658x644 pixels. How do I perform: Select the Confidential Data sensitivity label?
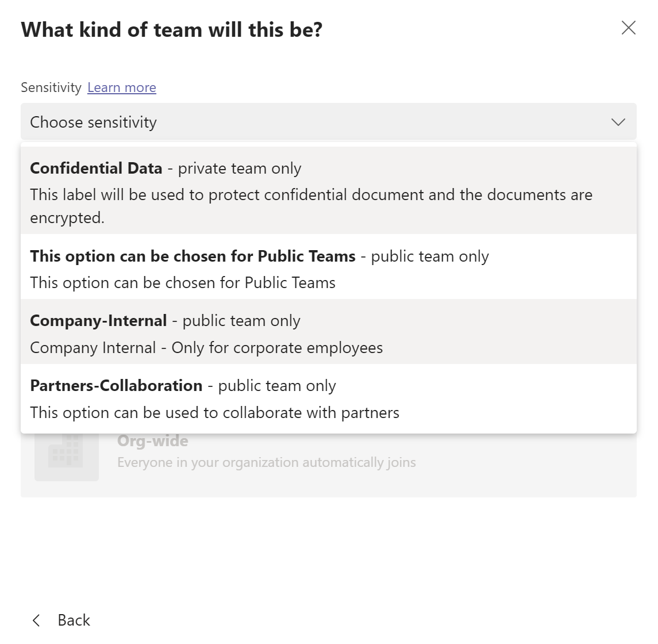point(96,168)
